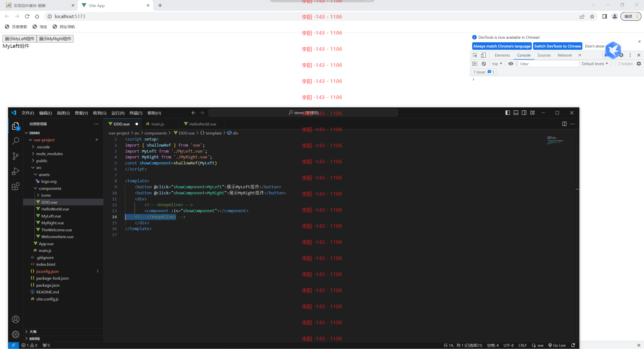This screenshot has width=644, height=349.
Task: Clear the DevTools console
Action: pos(484,64)
